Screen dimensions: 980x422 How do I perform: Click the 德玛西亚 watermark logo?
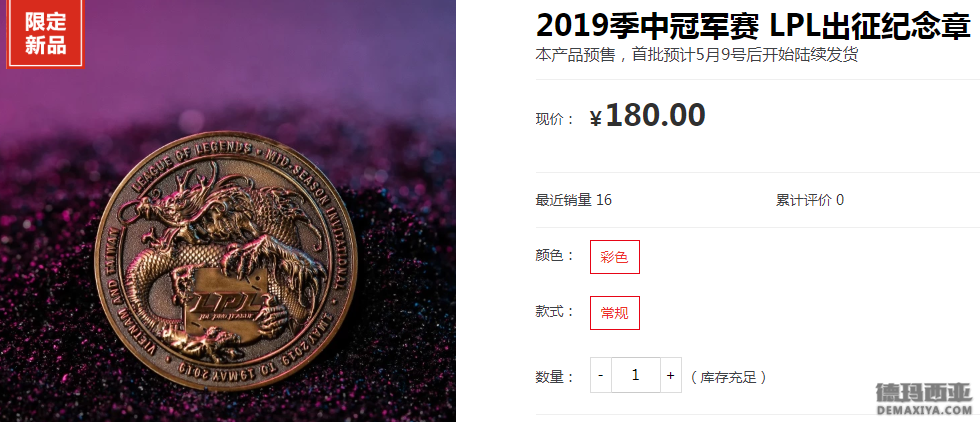[x=924, y=393]
